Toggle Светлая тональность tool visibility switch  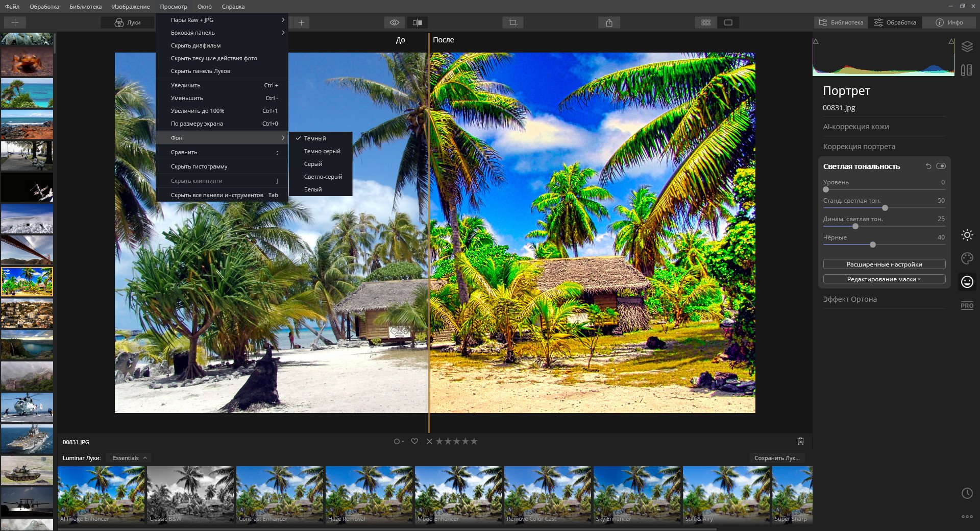pos(941,166)
